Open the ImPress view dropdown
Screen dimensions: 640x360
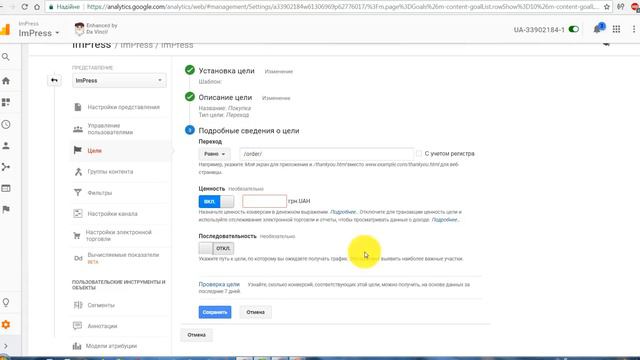119,80
